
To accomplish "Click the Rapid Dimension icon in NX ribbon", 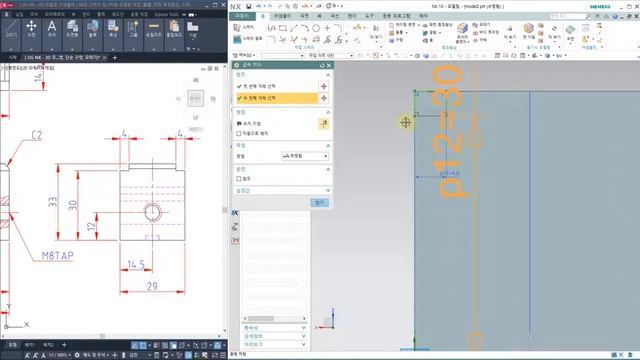I will [x=357, y=27].
